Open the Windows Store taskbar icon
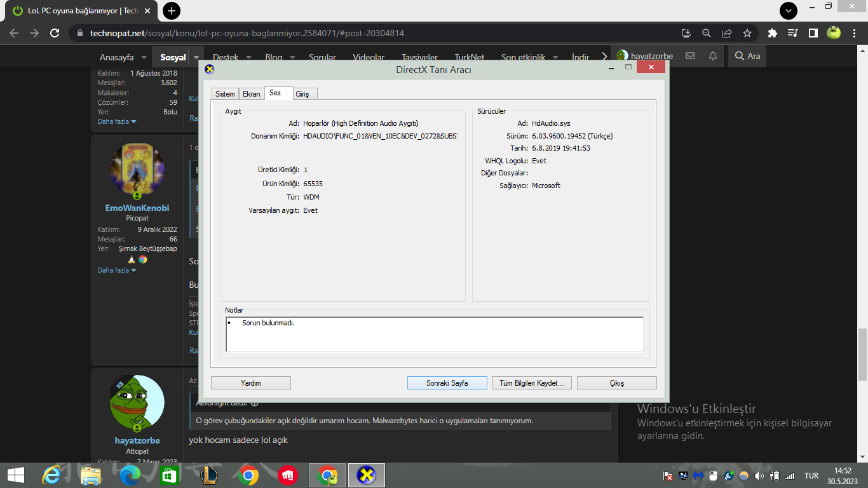This screenshot has height=488, width=868. point(169,475)
